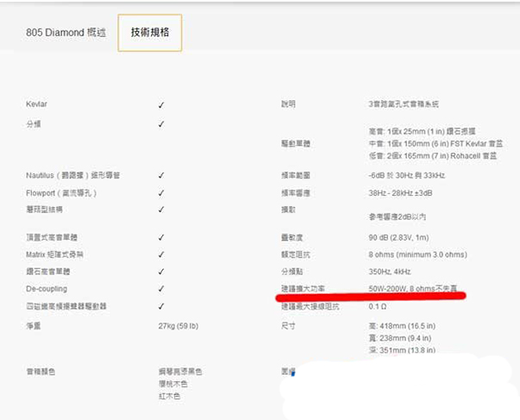
Task: Click the 'Nautilus' tube feature label
Action: tap(72, 175)
